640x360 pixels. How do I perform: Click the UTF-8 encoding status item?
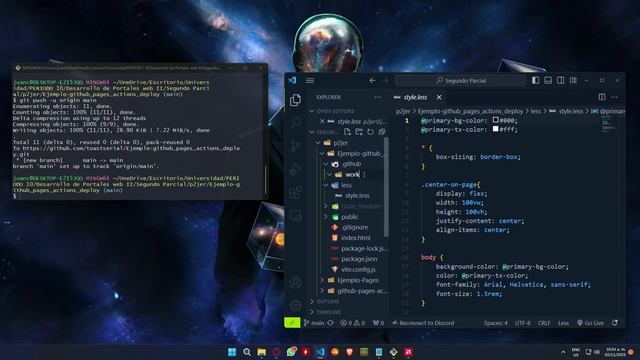pyautogui.click(x=522, y=323)
